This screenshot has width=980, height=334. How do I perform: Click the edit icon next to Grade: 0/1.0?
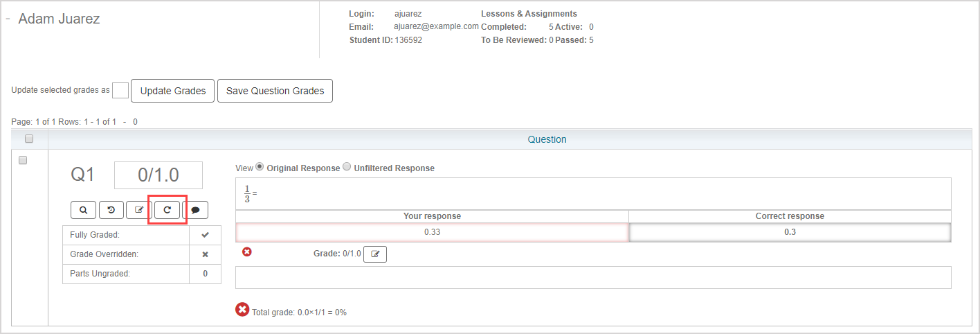pos(375,254)
